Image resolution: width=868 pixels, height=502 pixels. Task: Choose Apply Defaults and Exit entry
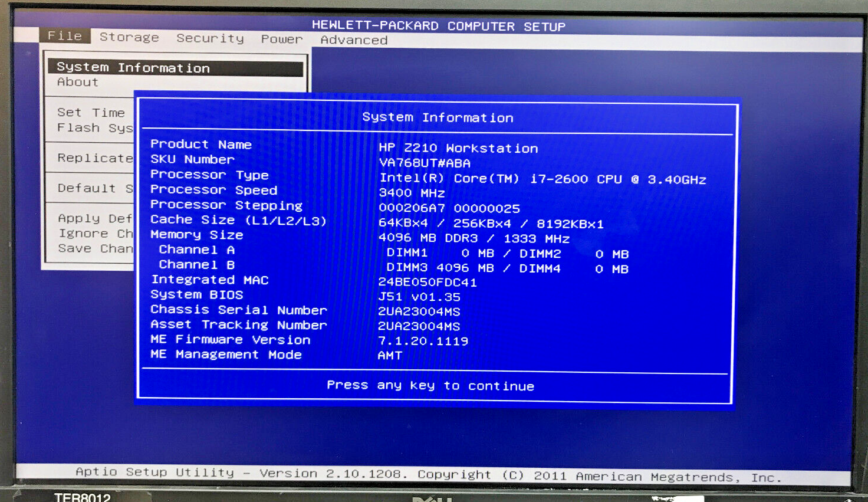95,218
